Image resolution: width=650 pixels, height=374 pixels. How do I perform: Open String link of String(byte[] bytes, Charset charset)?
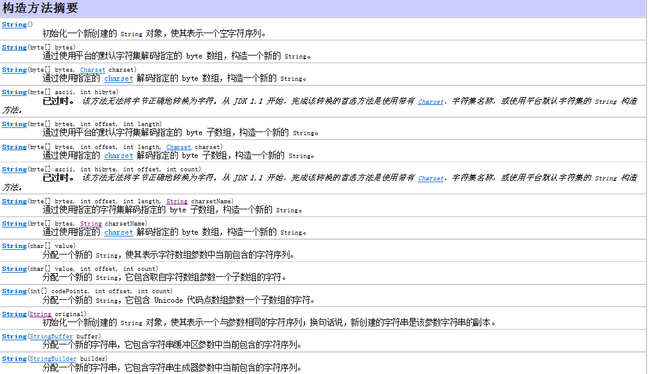pyautogui.click(x=14, y=70)
